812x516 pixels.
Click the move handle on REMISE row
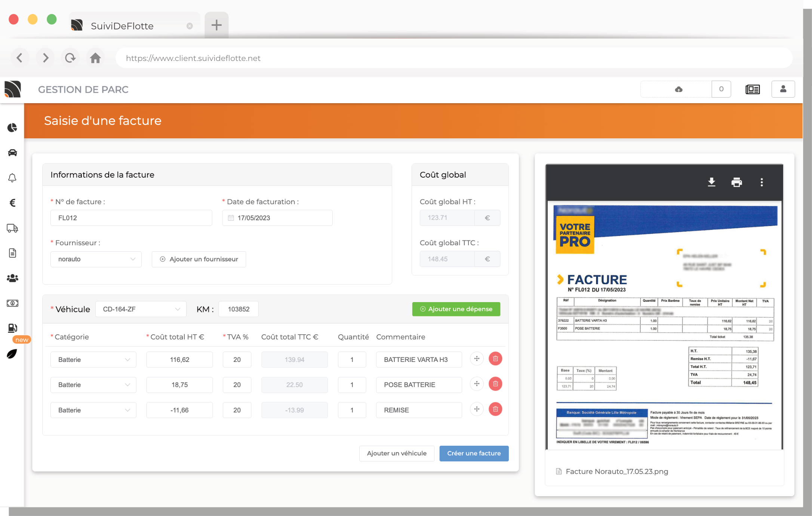477,409
